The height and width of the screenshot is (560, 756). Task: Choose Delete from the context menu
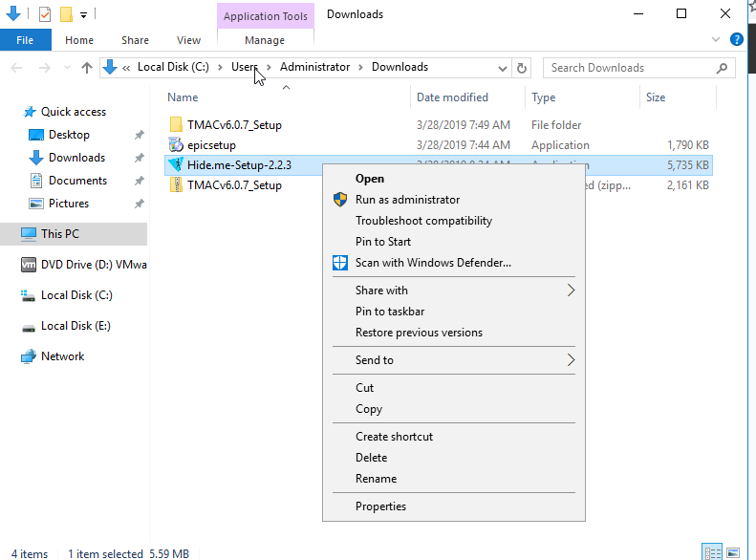[x=454, y=458]
